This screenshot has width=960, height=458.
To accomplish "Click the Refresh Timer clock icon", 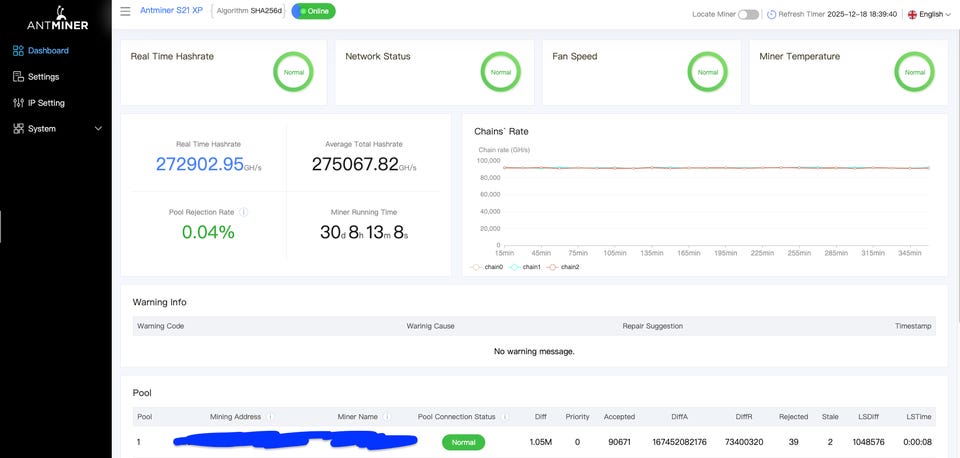I will (x=771, y=14).
